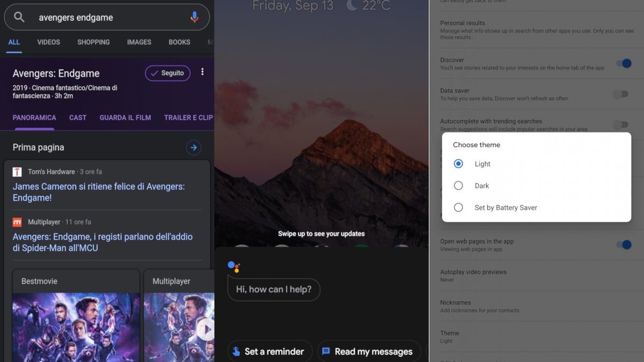Tap the Prima pagina heading
This screenshot has height=362, width=644.
[x=38, y=147]
